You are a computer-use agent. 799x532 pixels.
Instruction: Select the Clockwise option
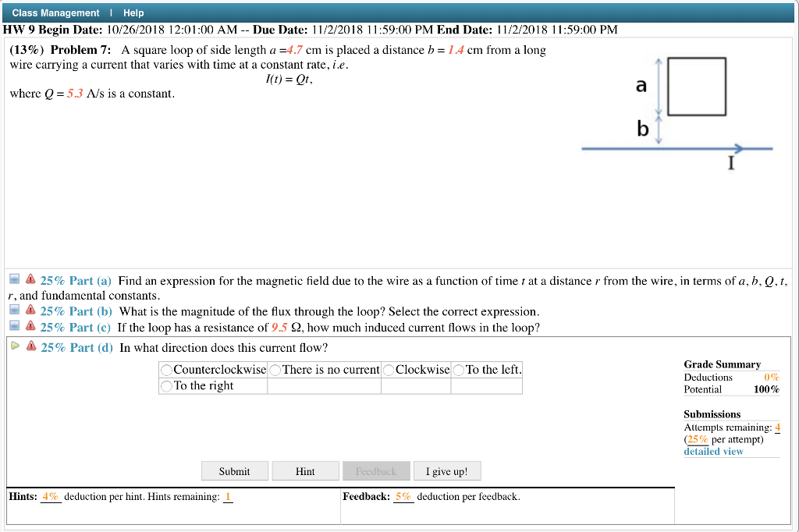pyautogui.click(x=389, y=369)
